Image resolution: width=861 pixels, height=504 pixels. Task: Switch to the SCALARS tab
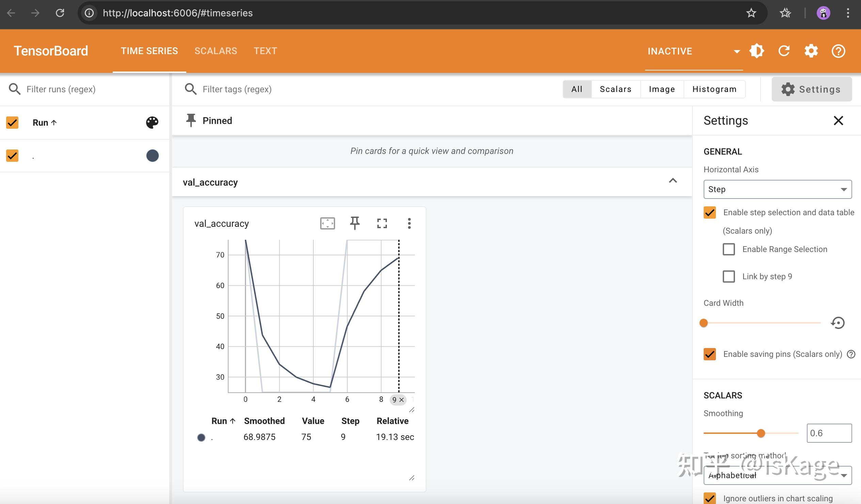[216, 51]
